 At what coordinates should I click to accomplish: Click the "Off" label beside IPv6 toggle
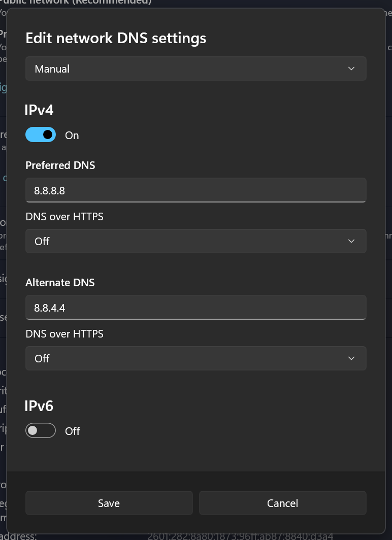pyautogui.click(x=73, y=431)
